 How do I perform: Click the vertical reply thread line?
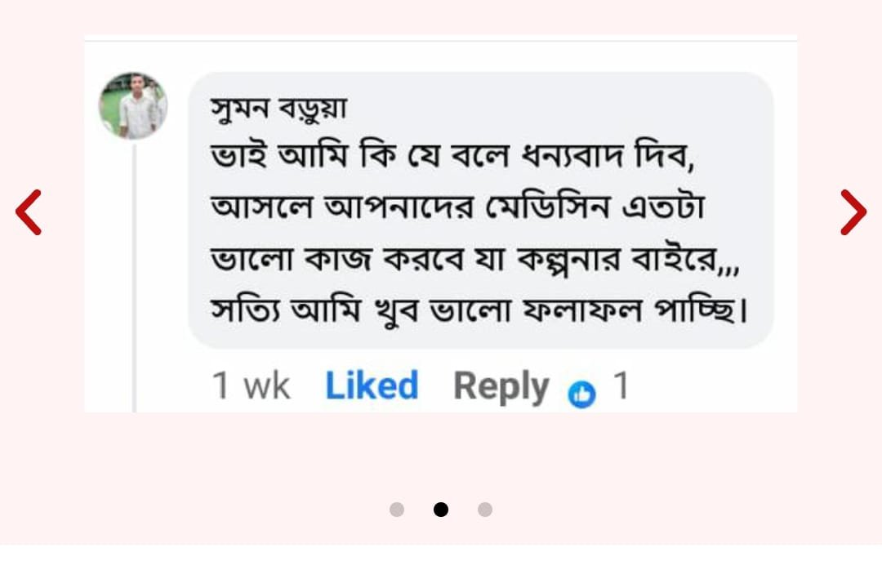[x=135, y=278]
